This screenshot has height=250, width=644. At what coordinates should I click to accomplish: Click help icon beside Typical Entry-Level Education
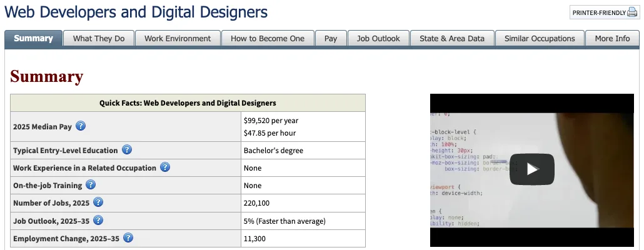click(x=127, y=150)
